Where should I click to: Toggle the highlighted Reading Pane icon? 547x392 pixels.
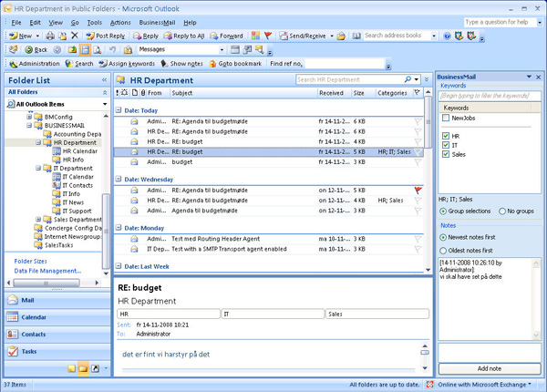(85, 50)
